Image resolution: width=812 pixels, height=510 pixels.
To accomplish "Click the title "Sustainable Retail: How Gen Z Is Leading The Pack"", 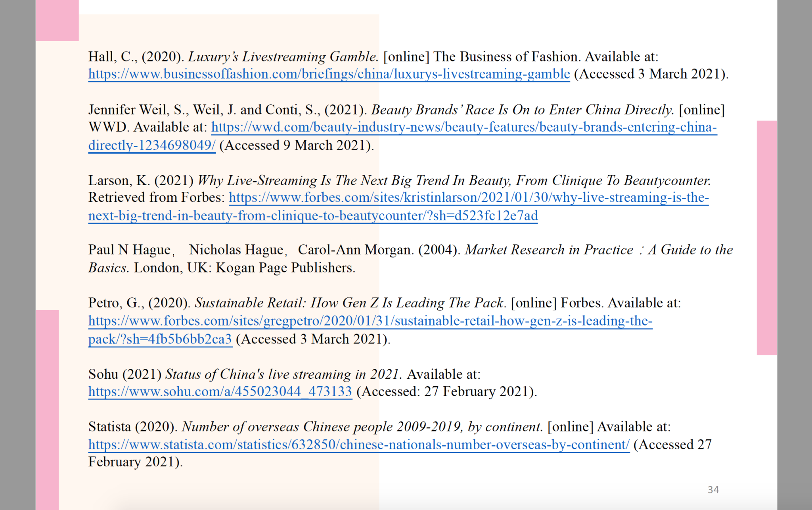I will pyautogui.click(x=349, y=303).
